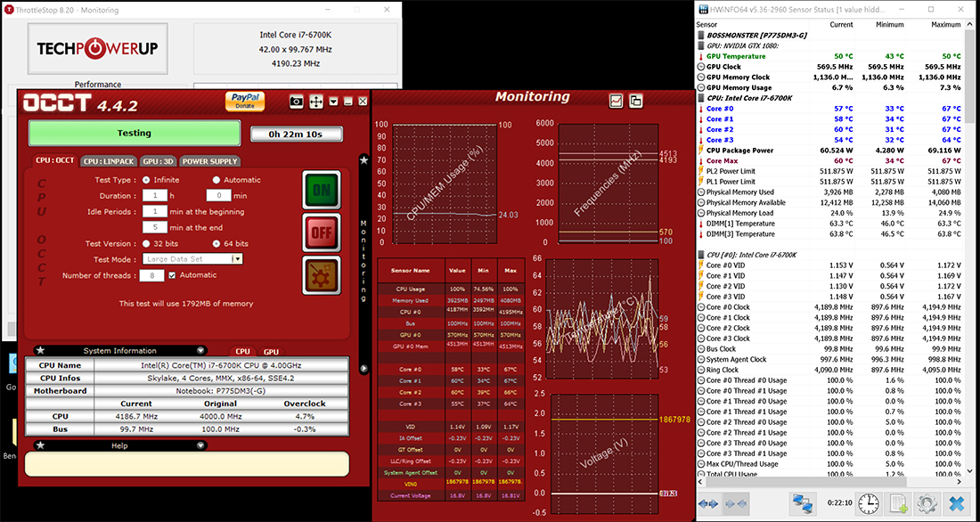The image size is (980, 522).
Task: Select the 32 bits test version
Action: pyautogui.click(x=147, y=243)
